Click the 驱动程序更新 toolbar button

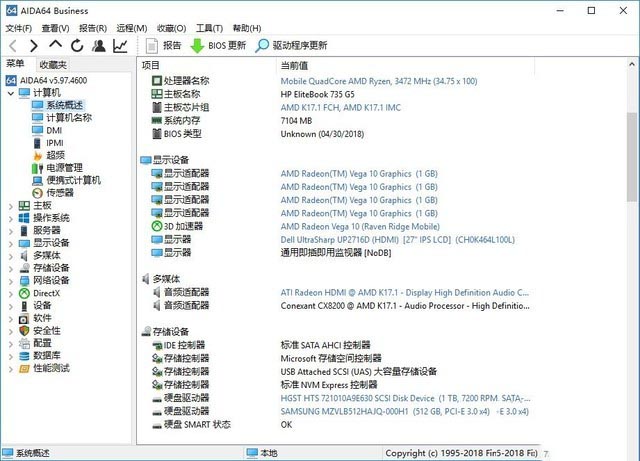point(291,46)
